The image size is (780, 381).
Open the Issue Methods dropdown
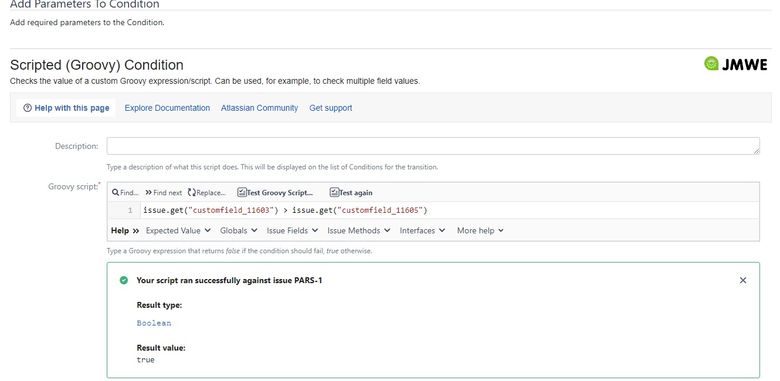[359, 231]
